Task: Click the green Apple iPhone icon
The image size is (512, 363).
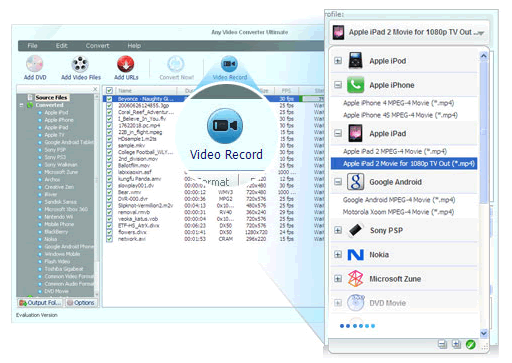Action: 355,85
